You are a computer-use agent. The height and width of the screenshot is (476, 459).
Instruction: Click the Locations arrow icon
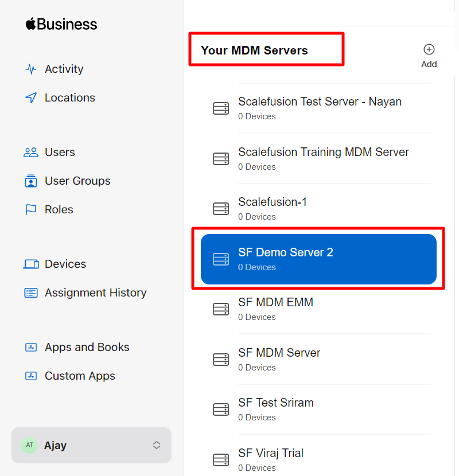pyautogui.click(x=31, y=97)
